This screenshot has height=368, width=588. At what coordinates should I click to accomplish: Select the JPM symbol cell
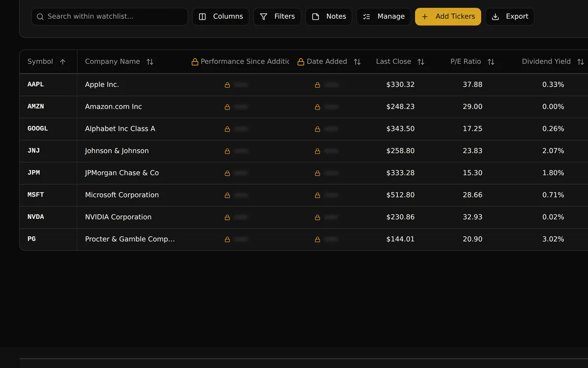click(x=48, y=173)
